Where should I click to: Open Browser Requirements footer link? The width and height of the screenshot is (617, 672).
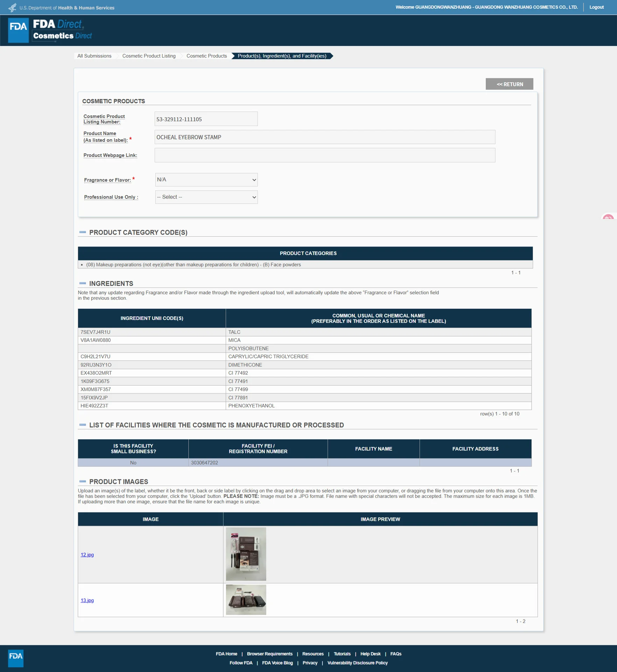tap(269, 654)
